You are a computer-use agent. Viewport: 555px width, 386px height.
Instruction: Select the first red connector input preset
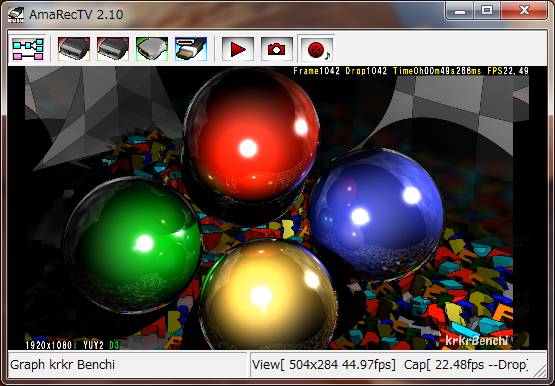point(74,49)
